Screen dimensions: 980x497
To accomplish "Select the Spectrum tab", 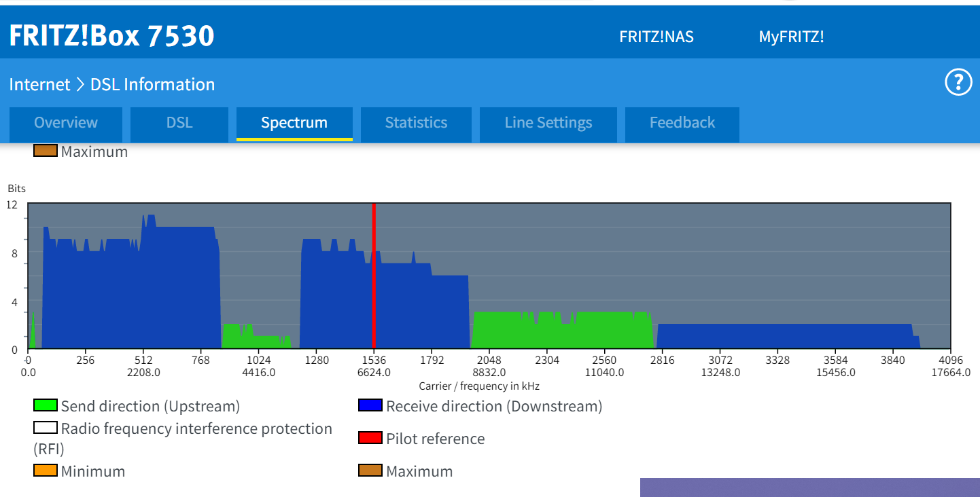I will pyautogui.click(x=294, y=123).
